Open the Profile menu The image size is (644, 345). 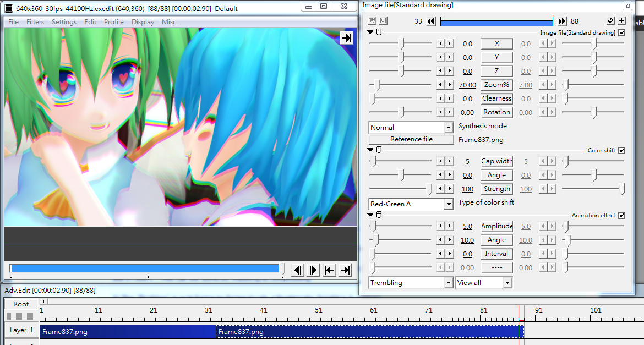114,22
